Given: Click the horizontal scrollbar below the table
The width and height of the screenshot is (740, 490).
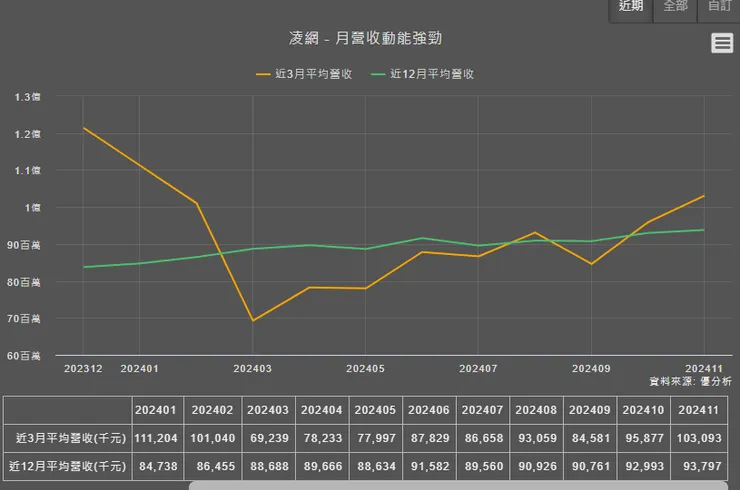Looking at the screenshot, I should point(458,485).
